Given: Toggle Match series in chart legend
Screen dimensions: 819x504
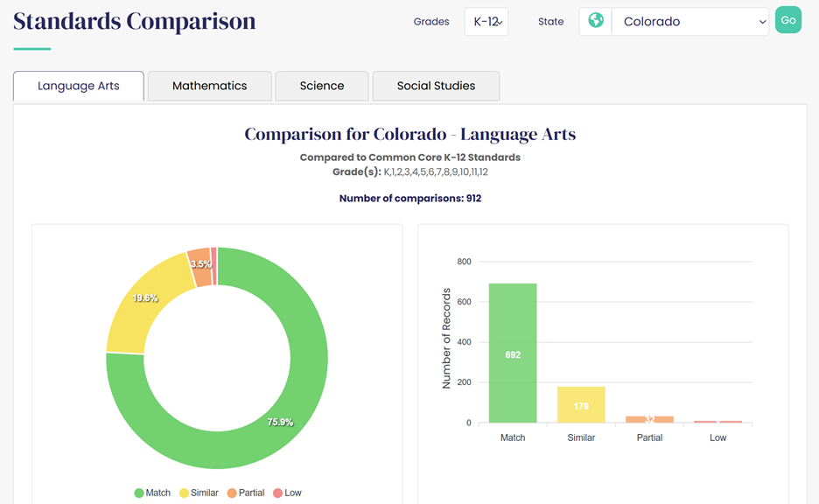Looking at the screenshot, I should 152,493.
